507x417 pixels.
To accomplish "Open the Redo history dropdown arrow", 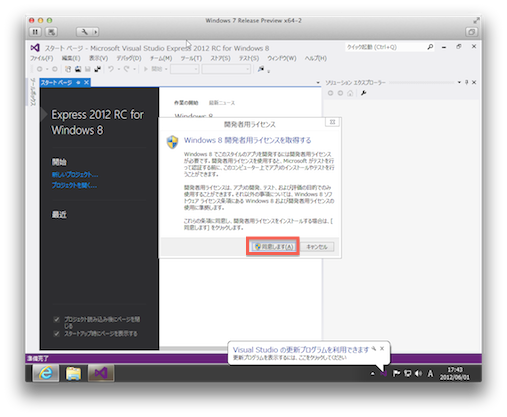I will click(x=134, y=69).
